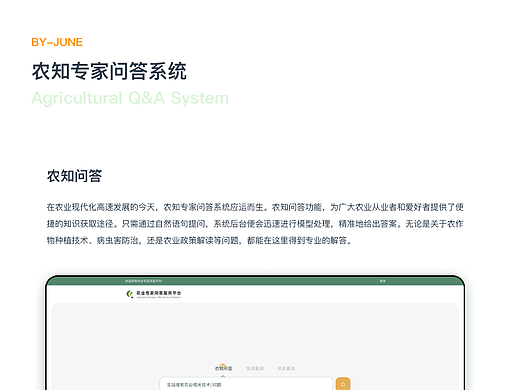Click the welcome text in green bar
Screen dimensions: 520x390
click(x=144, y=281)
